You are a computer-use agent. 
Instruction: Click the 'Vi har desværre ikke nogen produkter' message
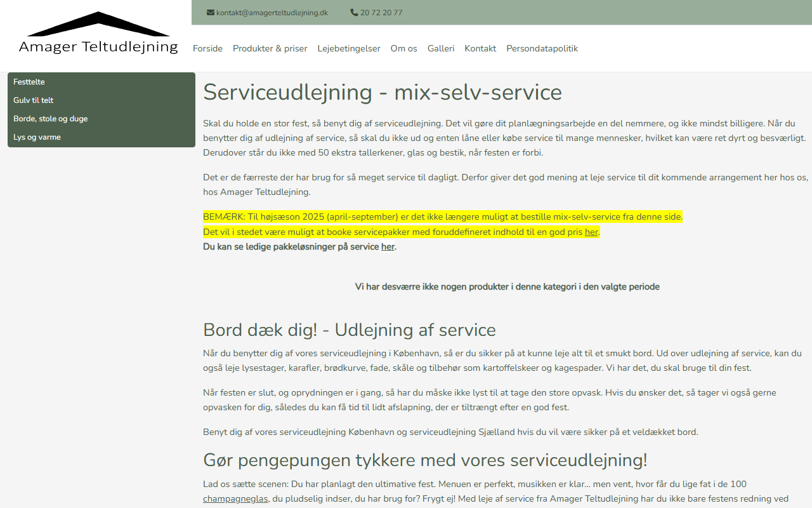507,287
